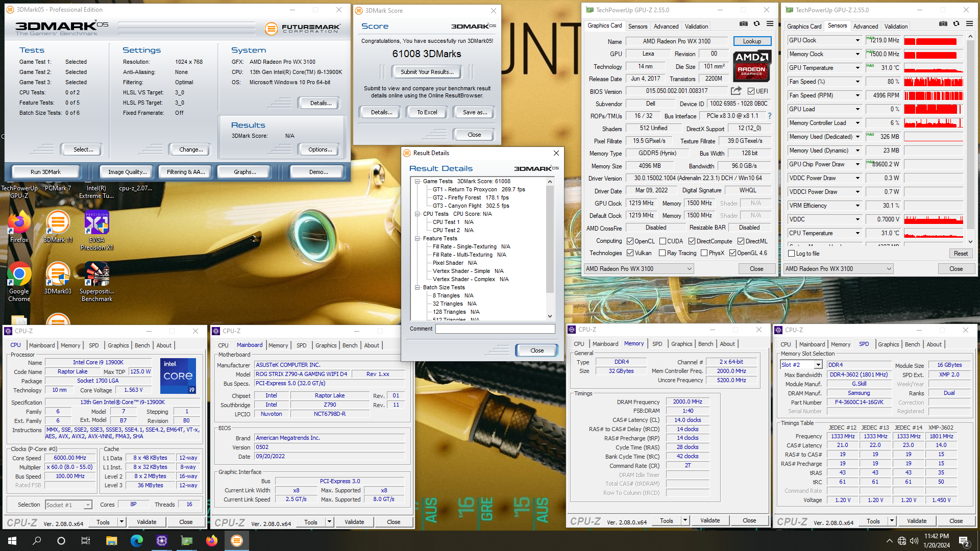Open hamburger menu in GPU-Z Graphics Card window
980x551 pixels.
[770, 24]
